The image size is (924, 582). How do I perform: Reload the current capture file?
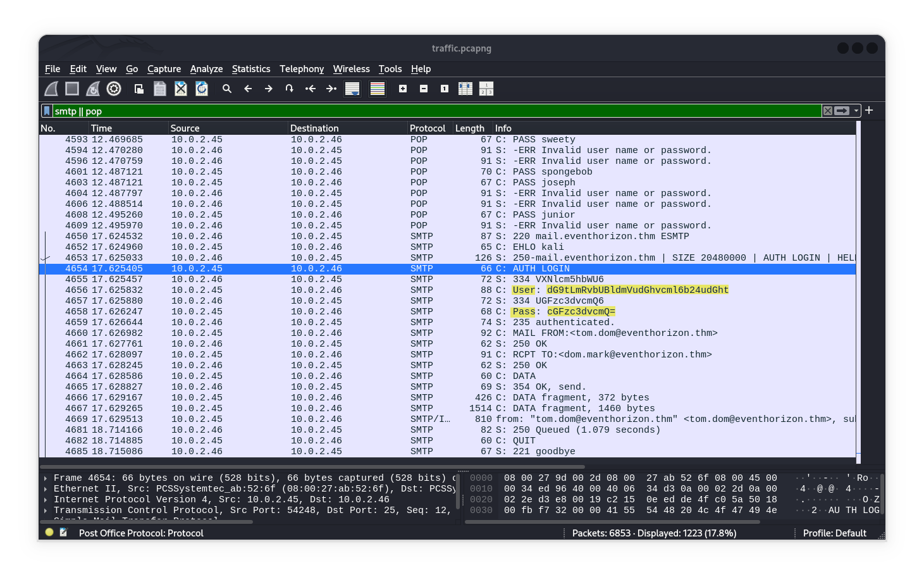(202, 89)
